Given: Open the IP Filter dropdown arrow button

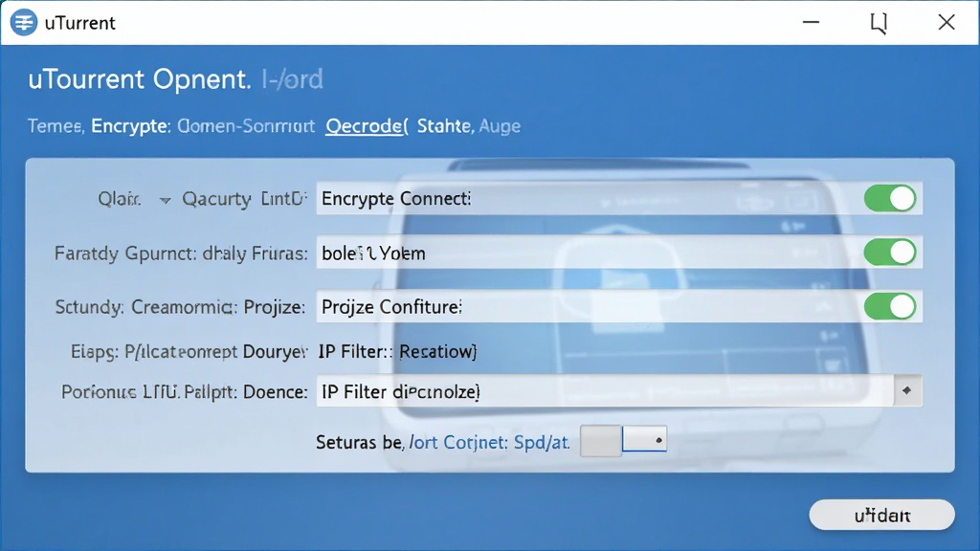Looking at the screenshot, I should (907, 391).
